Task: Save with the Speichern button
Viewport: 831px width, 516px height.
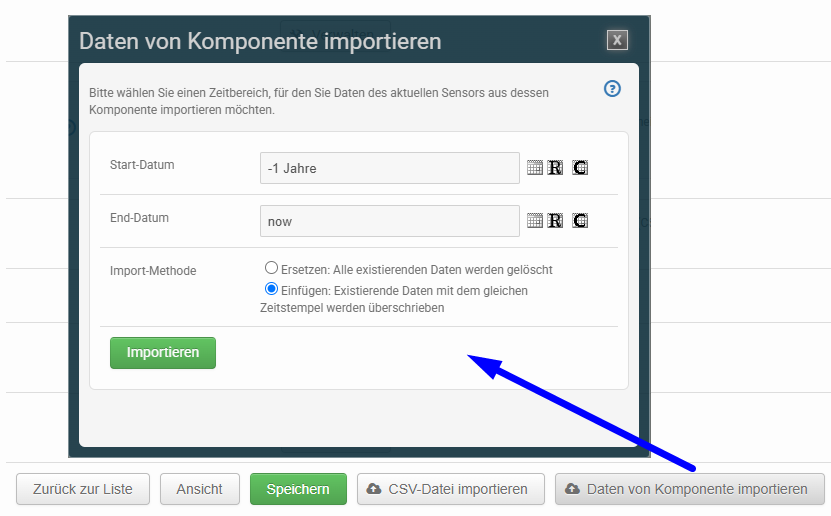Action: pyautogui.click(x=298, y=489)
